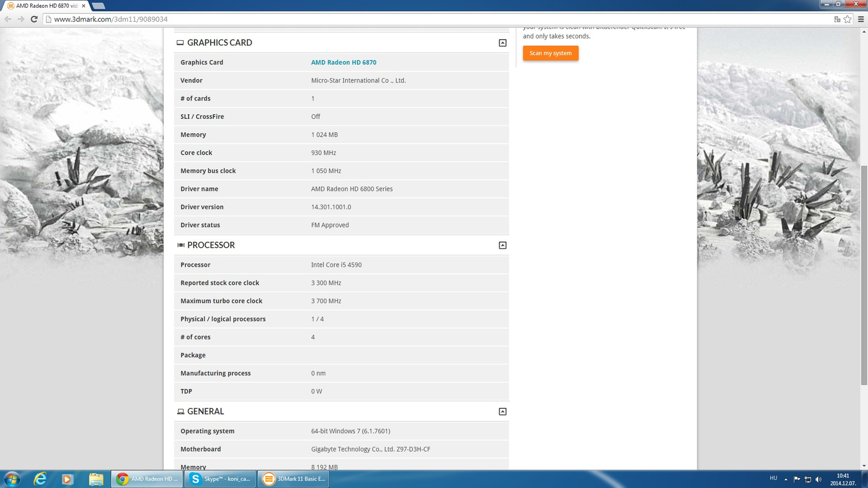
Task: Click the Scan my system button
Action: point(551,53)
